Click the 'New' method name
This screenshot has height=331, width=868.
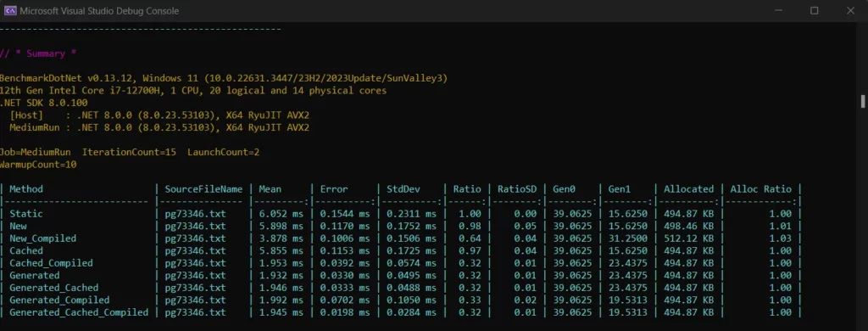18,226
